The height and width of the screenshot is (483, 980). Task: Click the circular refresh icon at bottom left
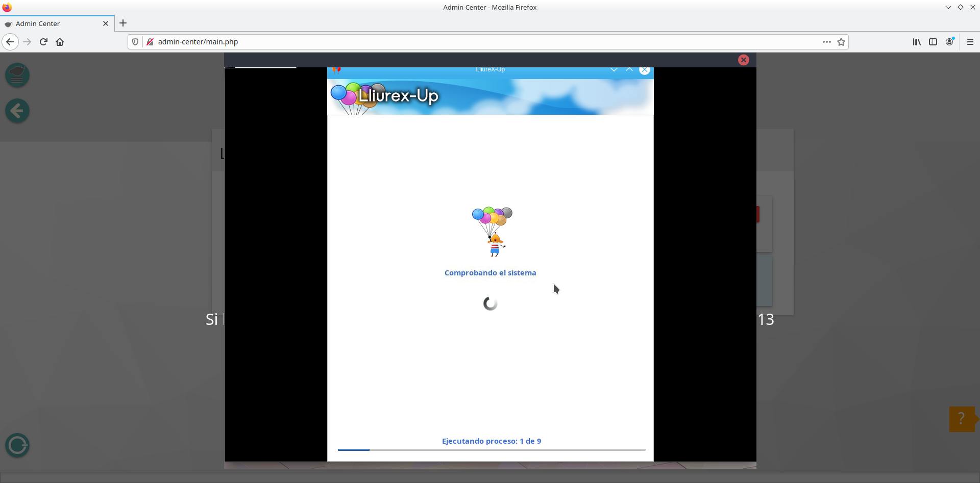(17, 445)
